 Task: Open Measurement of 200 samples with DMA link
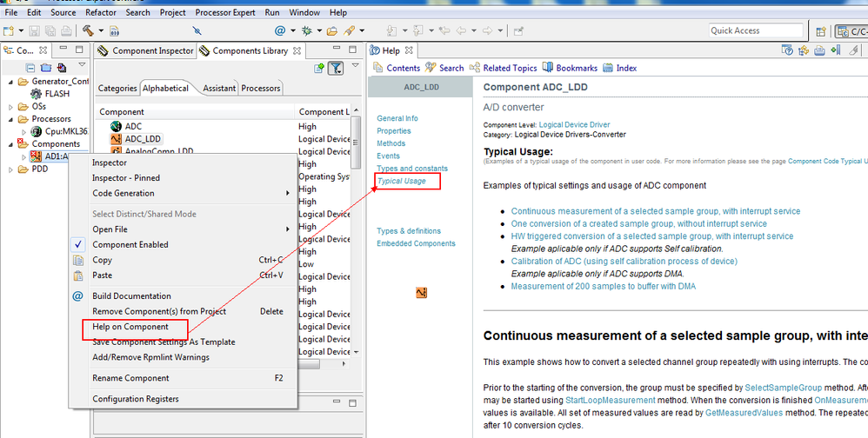(x=604, y=287)
